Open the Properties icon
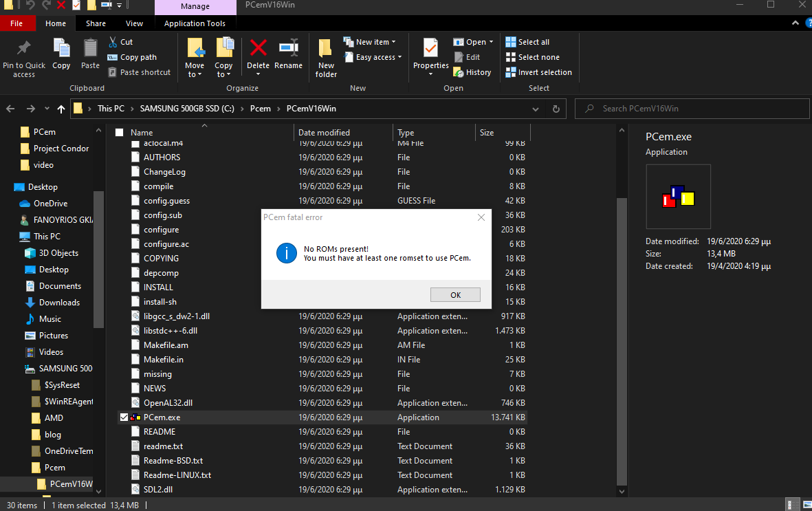 point(430,47)
